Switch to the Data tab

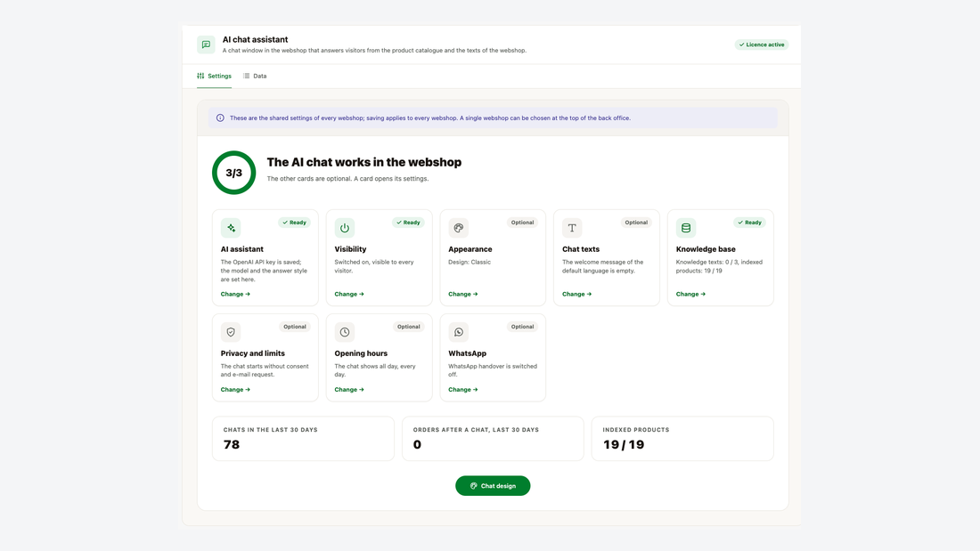(255, 77)
